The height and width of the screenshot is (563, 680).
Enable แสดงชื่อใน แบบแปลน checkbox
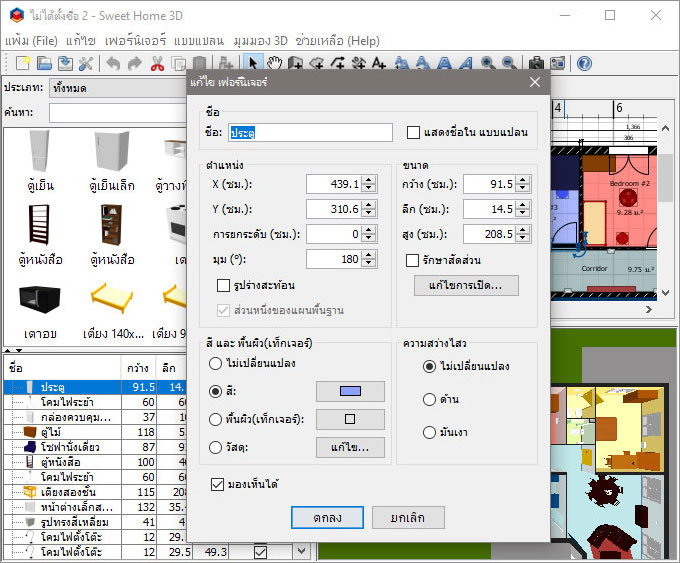413,132
